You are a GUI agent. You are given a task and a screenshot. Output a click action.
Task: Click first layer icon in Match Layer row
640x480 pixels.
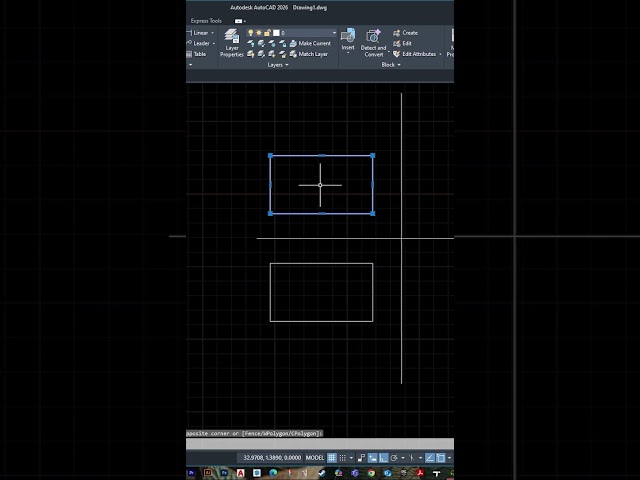pos(251,54)
